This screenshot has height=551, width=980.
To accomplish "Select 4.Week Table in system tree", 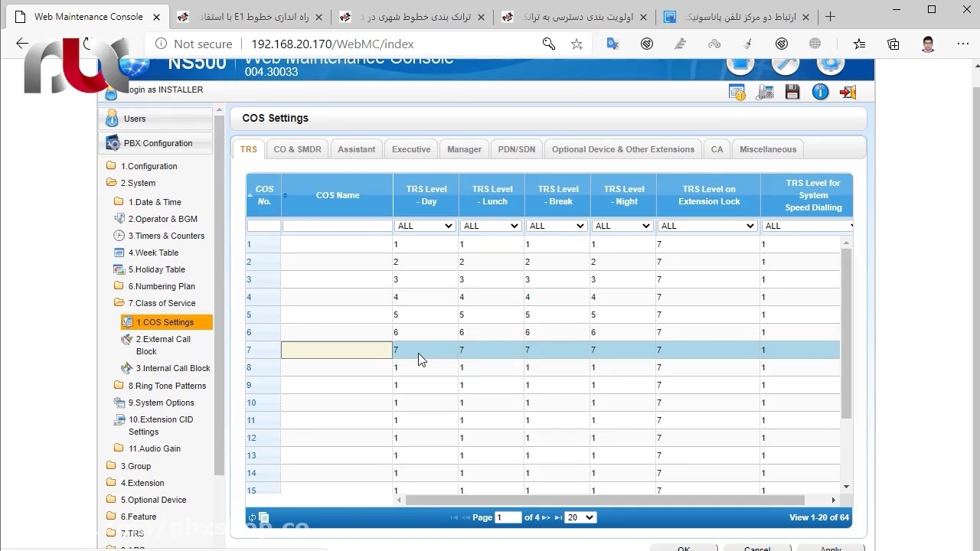I will click(153, 253).
